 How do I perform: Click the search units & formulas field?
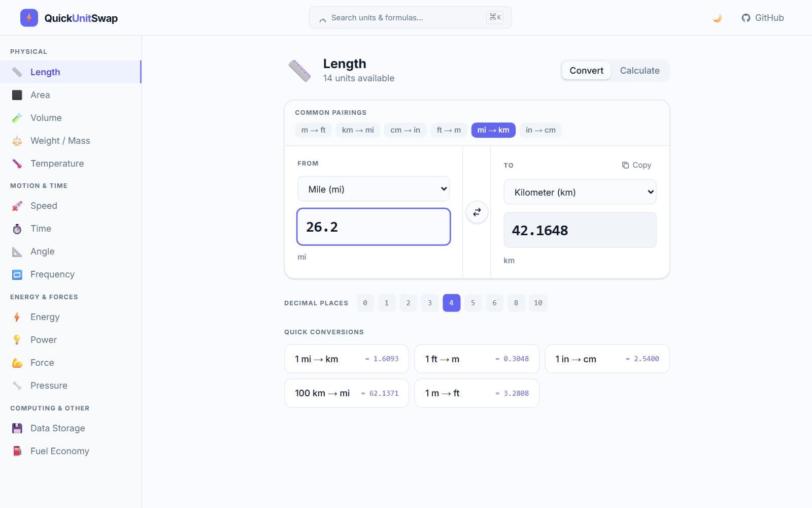coord(410,18)
